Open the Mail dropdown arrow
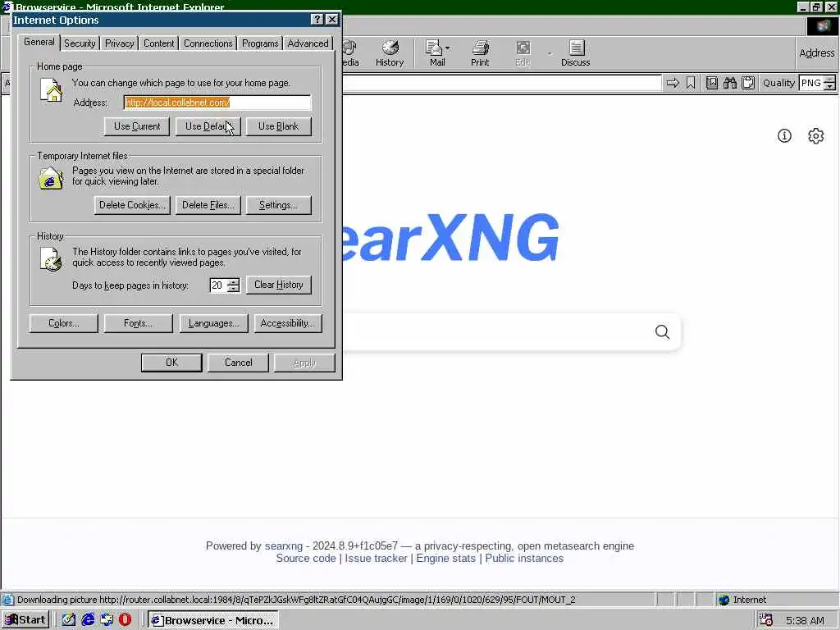 pyautogui.click(x=448, y=48)
